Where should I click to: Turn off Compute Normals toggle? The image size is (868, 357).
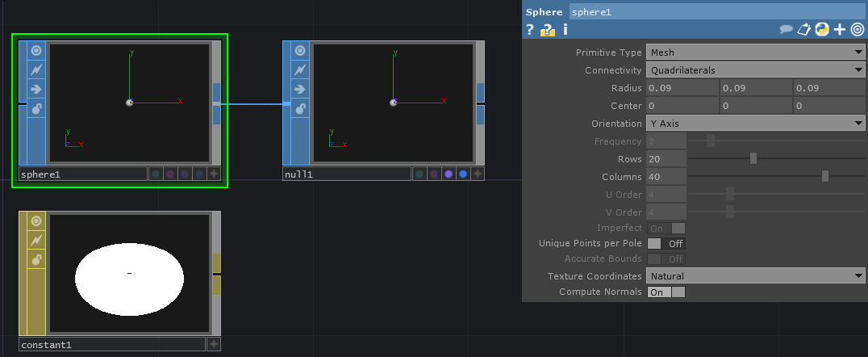coord(666,292)
